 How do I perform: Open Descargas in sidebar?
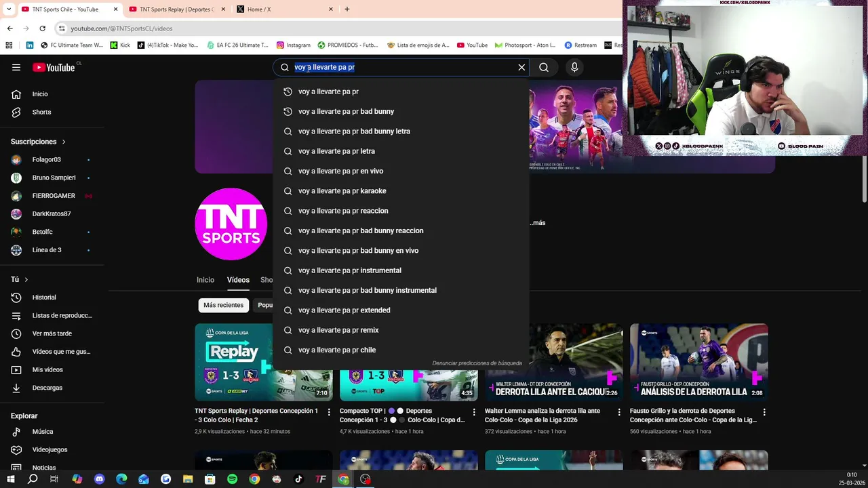[47, 388]
